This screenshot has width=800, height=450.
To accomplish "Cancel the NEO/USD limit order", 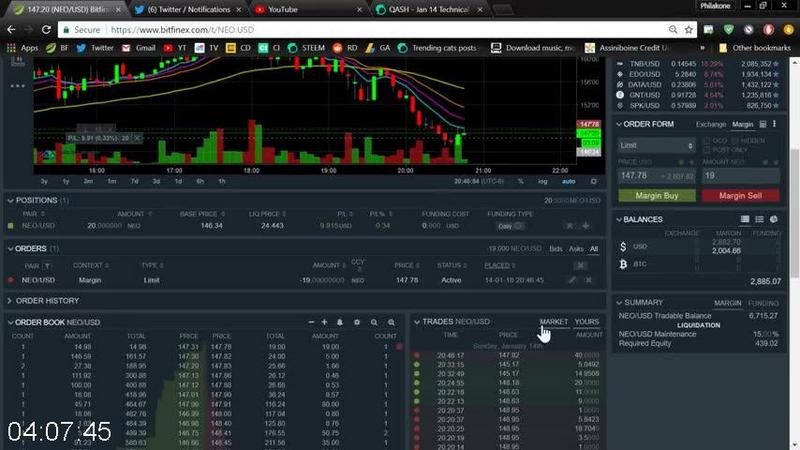I will point(588,280).
